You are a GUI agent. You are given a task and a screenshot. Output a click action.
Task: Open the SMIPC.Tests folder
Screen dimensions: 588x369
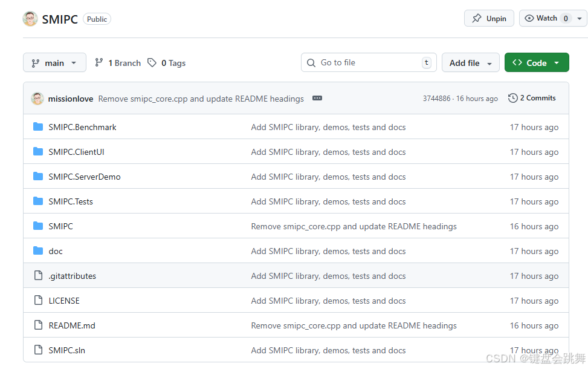(71, 201)
